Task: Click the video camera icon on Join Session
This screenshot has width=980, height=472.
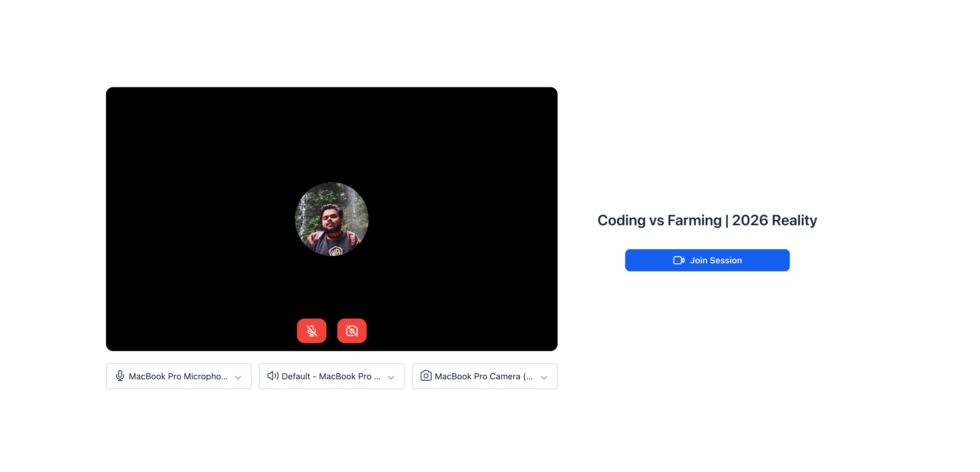Action: [x=679, y=260]
